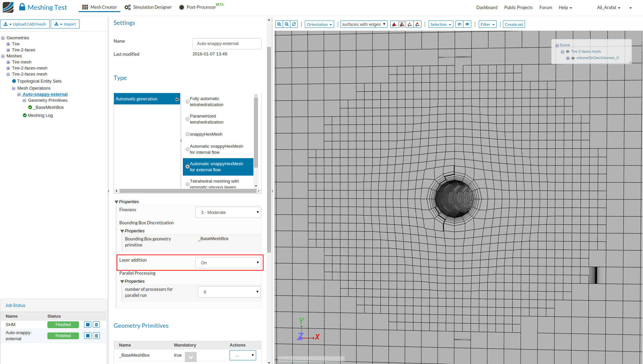Click the Name input field
The image size is (643, 364).
point(227,44)
